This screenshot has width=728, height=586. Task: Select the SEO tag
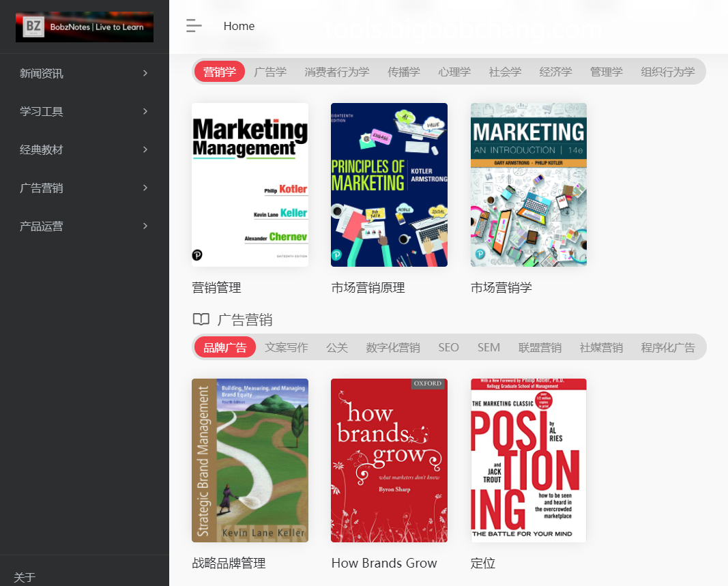tap(448, 347)
